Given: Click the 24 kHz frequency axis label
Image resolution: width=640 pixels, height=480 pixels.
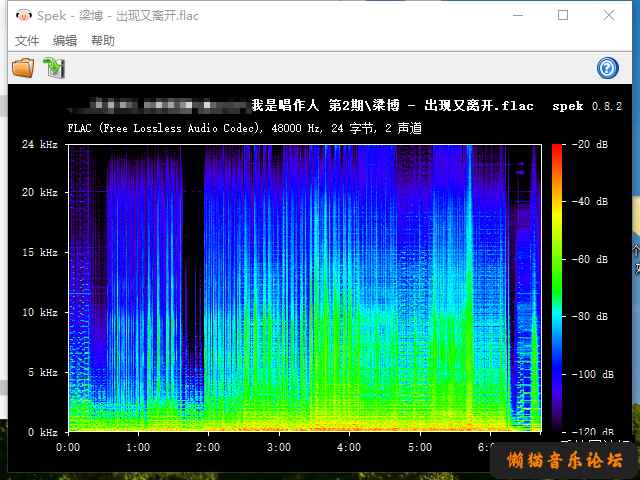Looking at the screenshot, I should tap(40, 144).
